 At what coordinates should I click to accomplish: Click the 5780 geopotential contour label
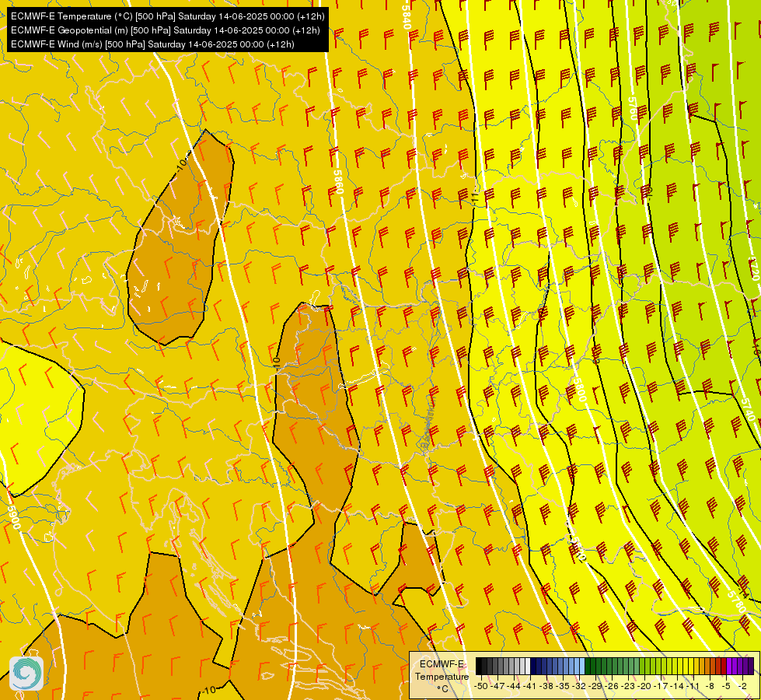(x=737, y=601)
